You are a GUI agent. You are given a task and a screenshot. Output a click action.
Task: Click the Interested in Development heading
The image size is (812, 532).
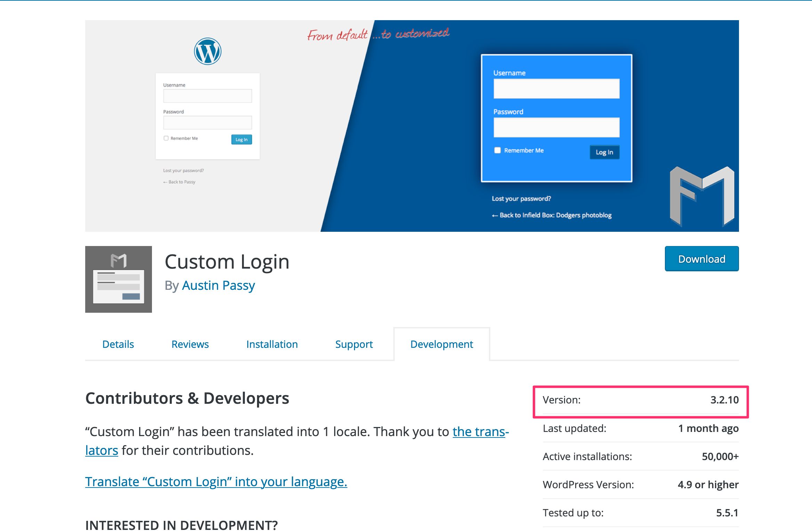[x=182, y=525]
